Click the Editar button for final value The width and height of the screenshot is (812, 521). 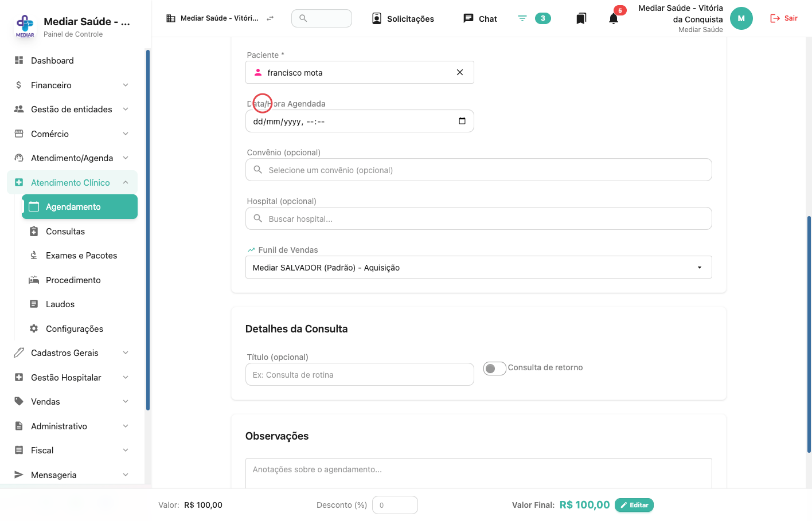tap(634, 505)
